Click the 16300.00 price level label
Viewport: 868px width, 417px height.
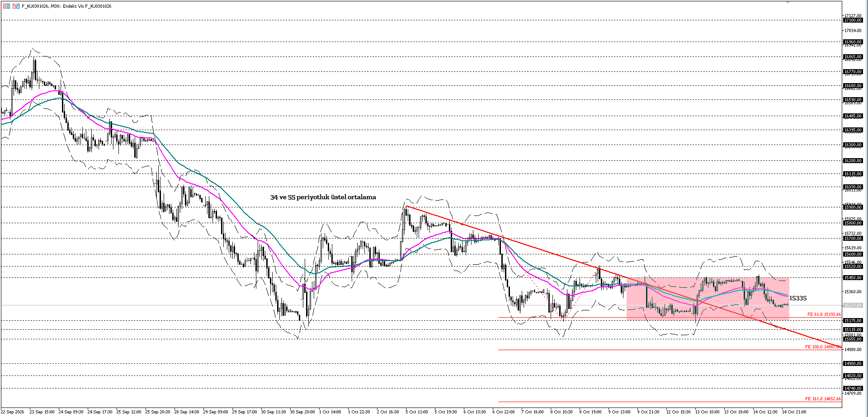point(853,145)
